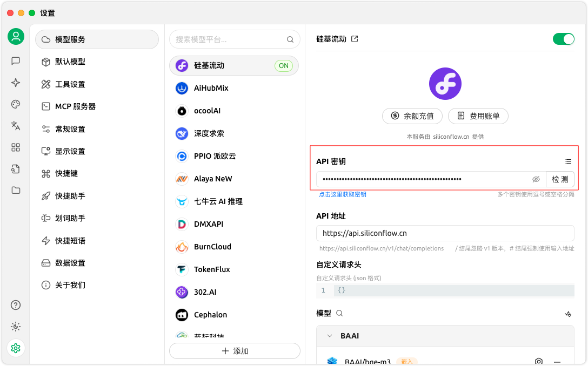The width and height of the screenshot is (588, 366).
Task: Open the help question mark icon
Action: click(x=16, y=305)
